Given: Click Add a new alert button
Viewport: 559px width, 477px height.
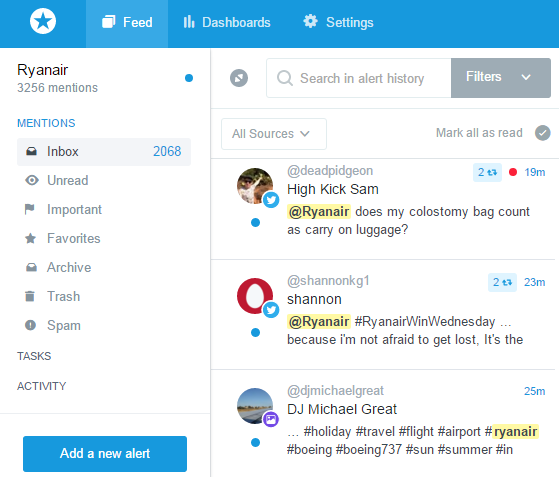Looking at the screenshot, I should (105, 454).
